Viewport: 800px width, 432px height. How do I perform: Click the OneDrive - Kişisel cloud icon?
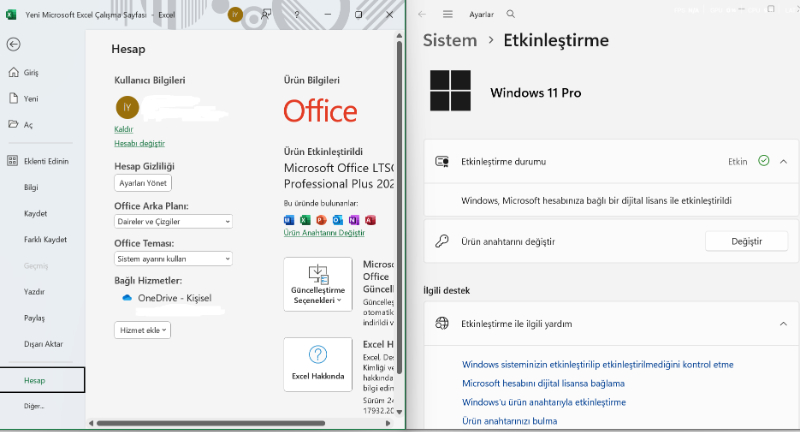pyautogui.click(x=127, y=298)
